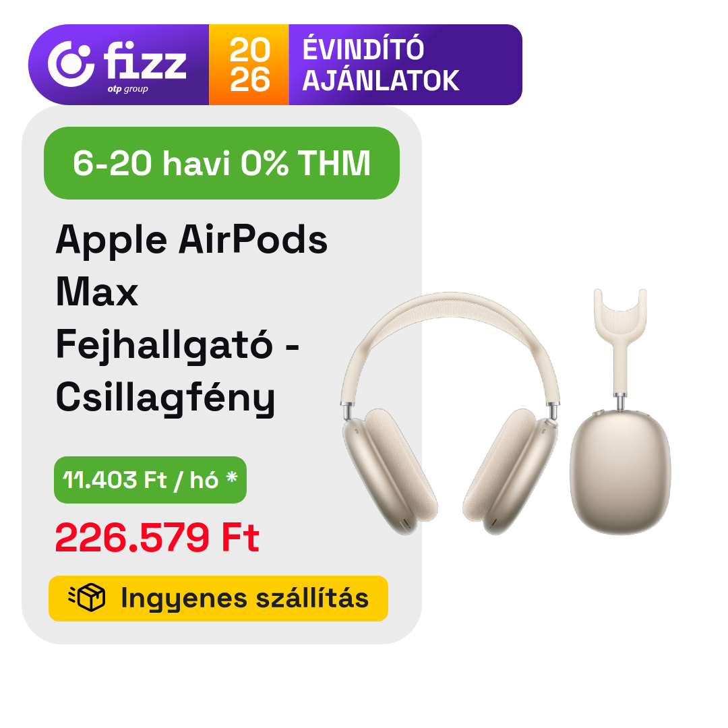Click the fizz circular logo icon
Screen dimensions: 728x728
71,64
